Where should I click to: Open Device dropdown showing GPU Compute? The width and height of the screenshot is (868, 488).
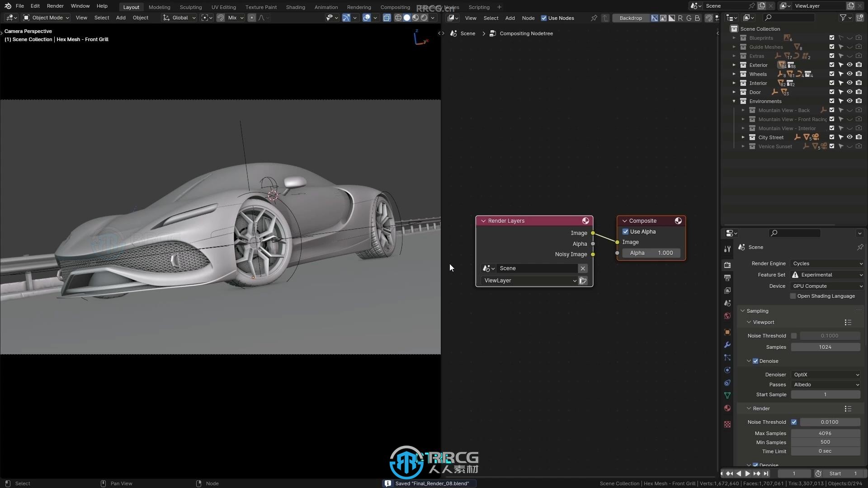point(827,286)
